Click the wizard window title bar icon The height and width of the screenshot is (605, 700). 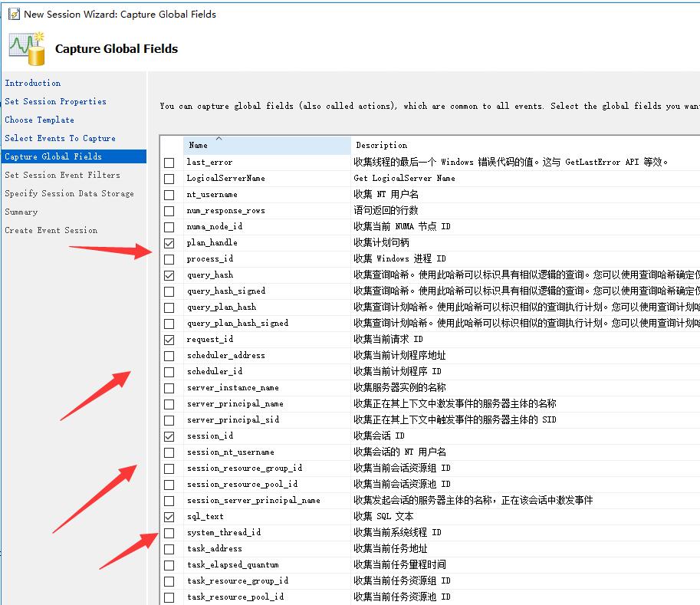(x=14, y=15)
